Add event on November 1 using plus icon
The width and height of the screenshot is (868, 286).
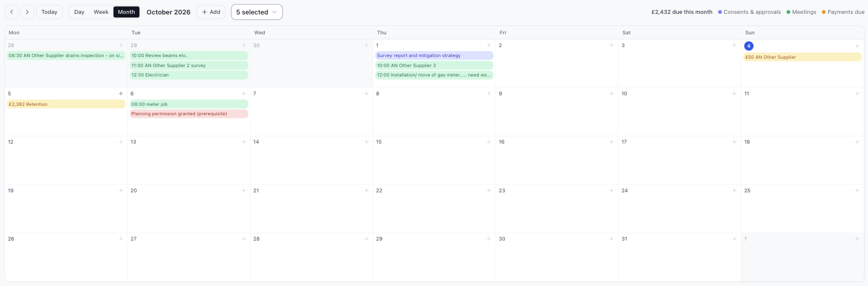tap(857, 239)
